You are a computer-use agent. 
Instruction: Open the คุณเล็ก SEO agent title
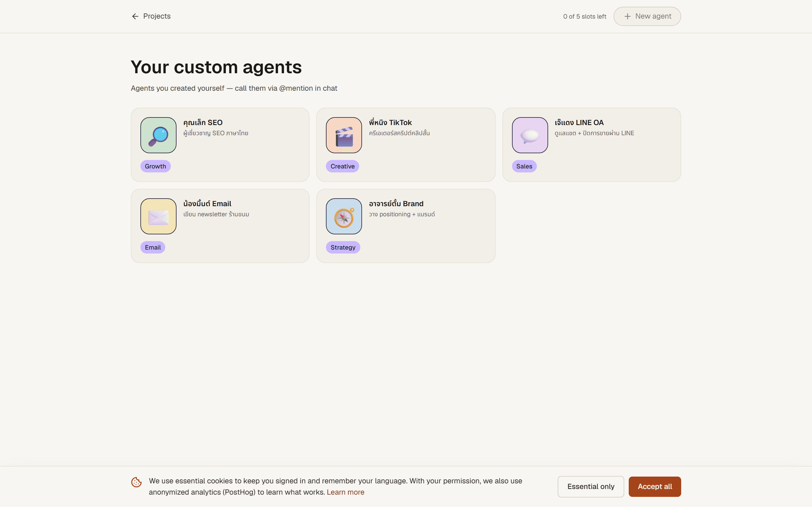[x=203, y=123]
